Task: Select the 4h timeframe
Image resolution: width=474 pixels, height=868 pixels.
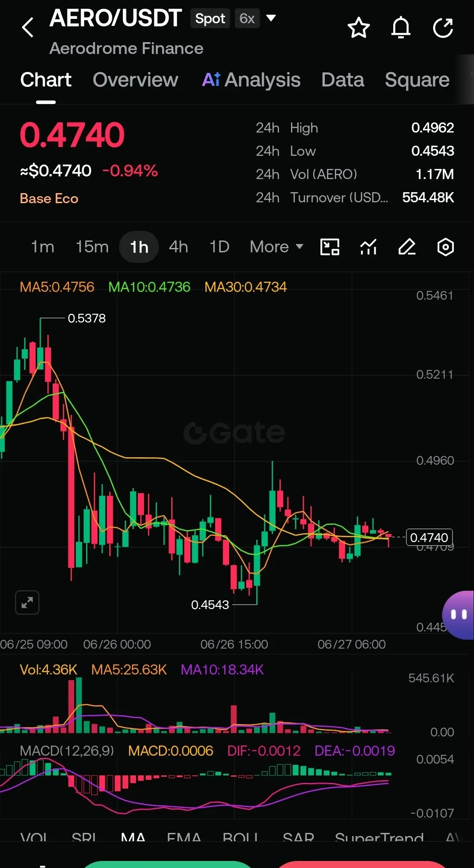Action: [179, 247]
